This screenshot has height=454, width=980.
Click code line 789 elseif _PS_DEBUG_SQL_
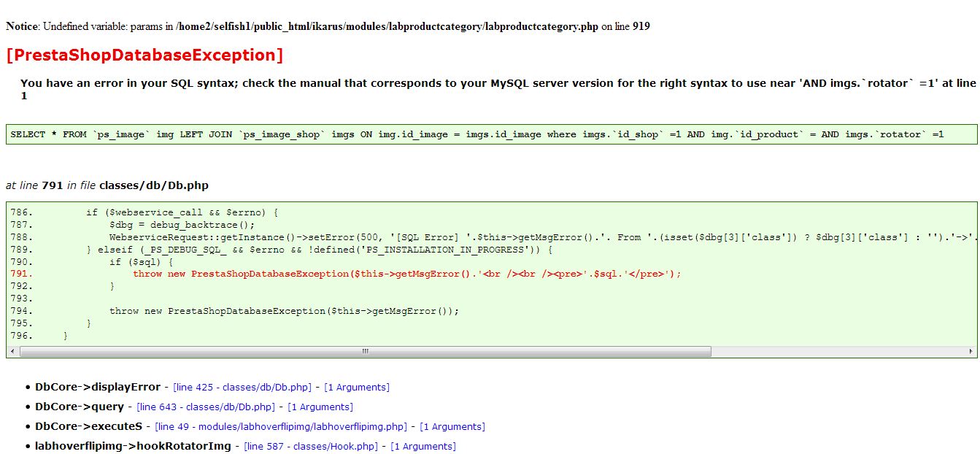coord(320,250)
